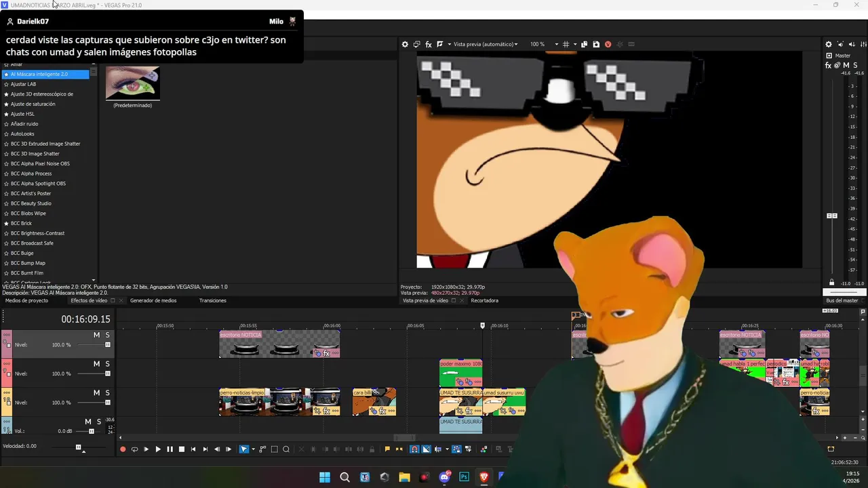Save snapshot to file in preview
Viewport: 868px width, 488px height.
(x=595, y=44)
